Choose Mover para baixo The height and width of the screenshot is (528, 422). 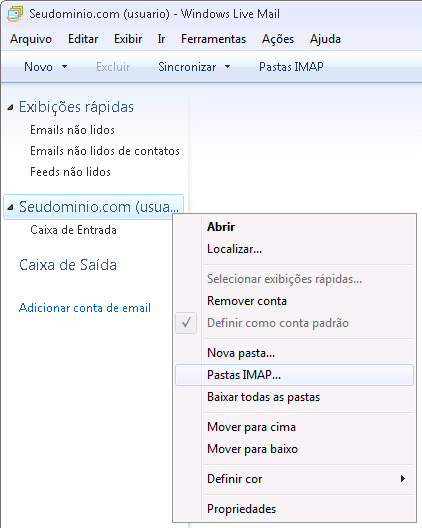[x=294, y=449]
